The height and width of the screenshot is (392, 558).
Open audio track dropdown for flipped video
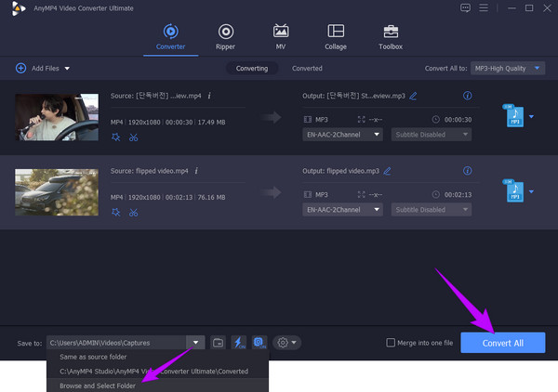(x=342, y=210)
